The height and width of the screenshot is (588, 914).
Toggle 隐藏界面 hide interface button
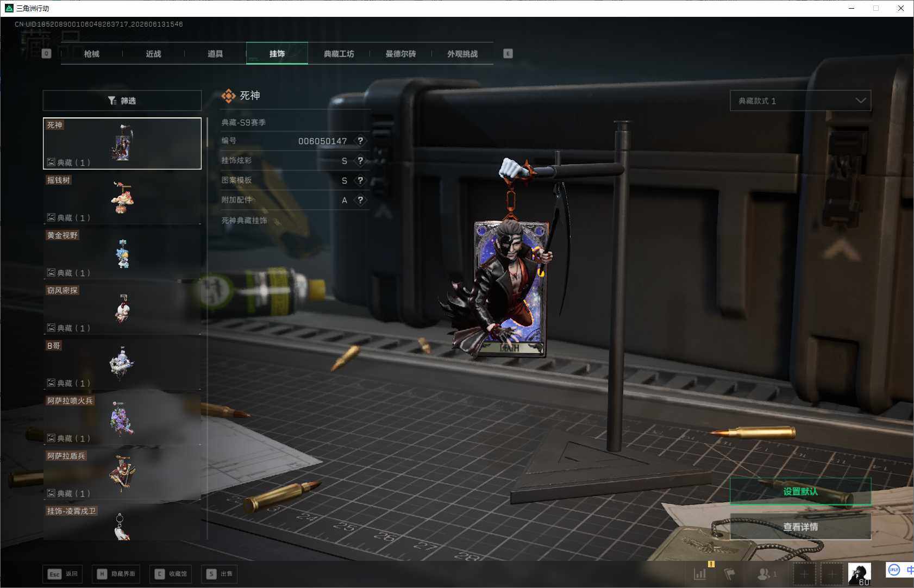pos(116,574)
